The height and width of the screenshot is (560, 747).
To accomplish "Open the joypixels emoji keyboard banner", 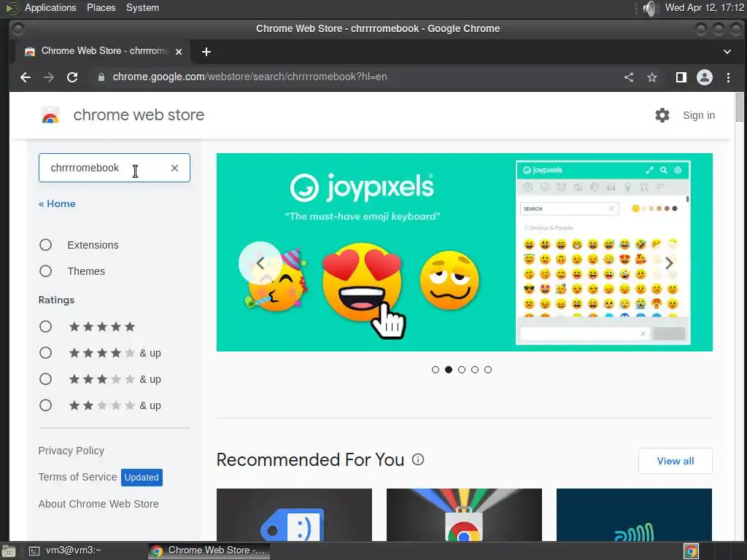I will tap(465, 252).
